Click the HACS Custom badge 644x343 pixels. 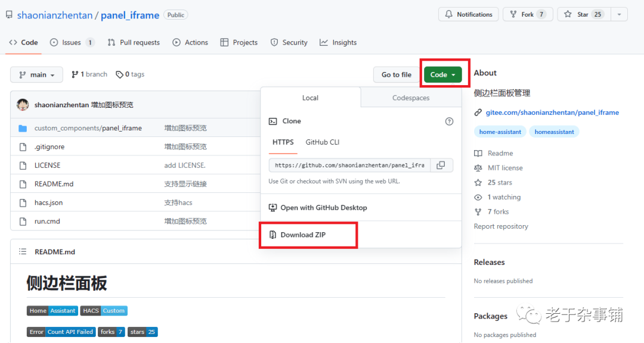tap(104, 311)
